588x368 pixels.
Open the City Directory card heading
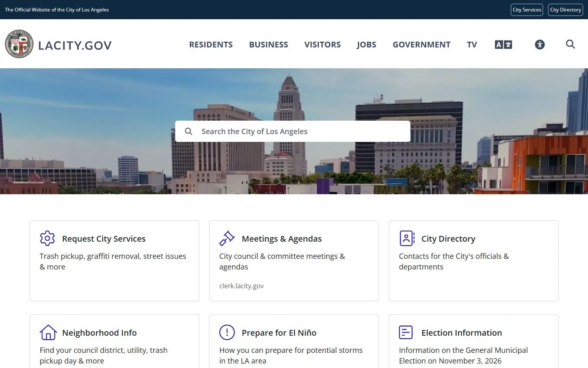tap(448, 239)
